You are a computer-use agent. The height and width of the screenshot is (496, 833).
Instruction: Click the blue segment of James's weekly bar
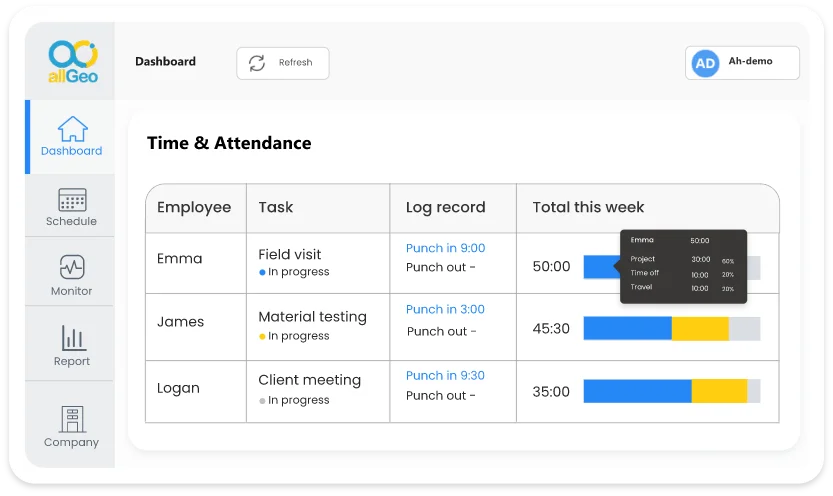pos(627,329)
